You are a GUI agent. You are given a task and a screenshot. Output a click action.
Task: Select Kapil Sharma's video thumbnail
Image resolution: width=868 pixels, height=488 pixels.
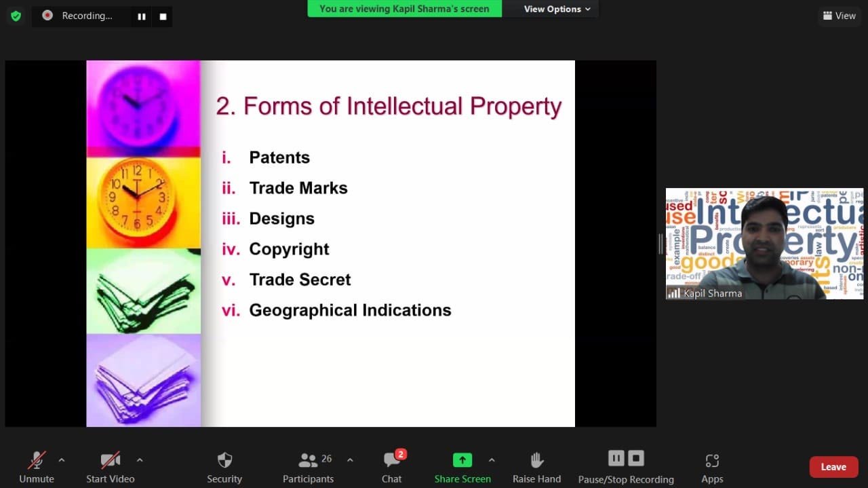[x=764, y=244]
